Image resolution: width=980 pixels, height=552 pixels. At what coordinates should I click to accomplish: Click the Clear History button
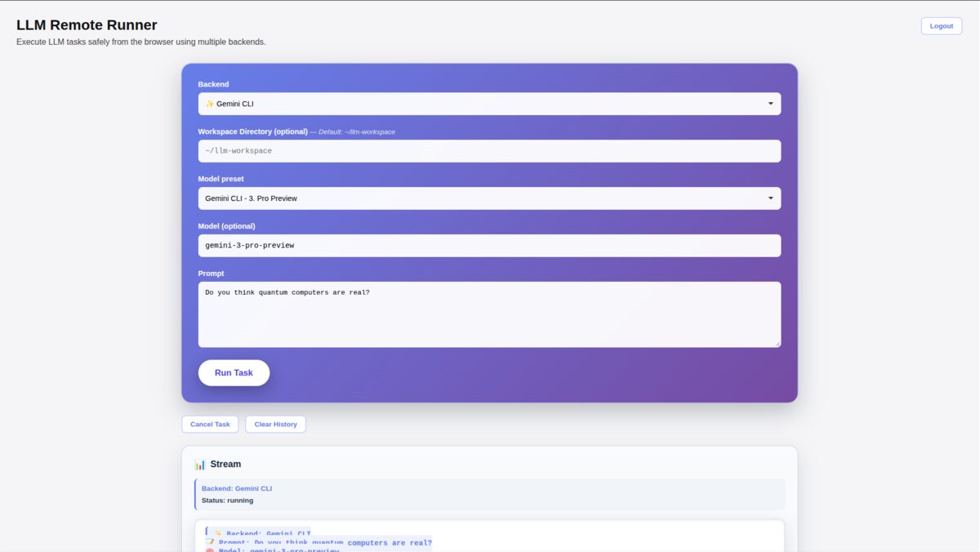click(275, 425)
